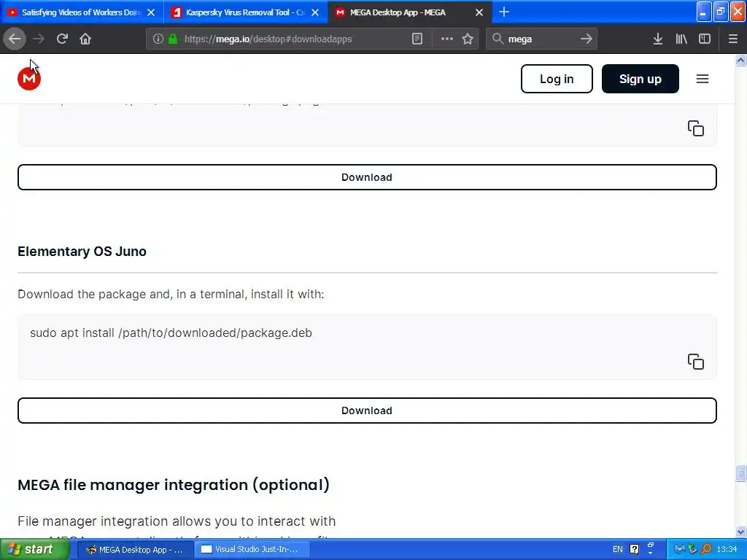Switch to Kaspersky Virus Removal Tool tab
747x560 pixels.
pyautogui.click(x=246, y=12)
